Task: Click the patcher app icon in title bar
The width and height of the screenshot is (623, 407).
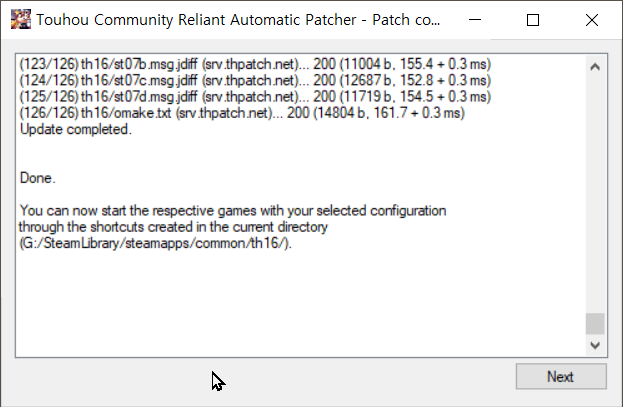Action: (21, 19)
